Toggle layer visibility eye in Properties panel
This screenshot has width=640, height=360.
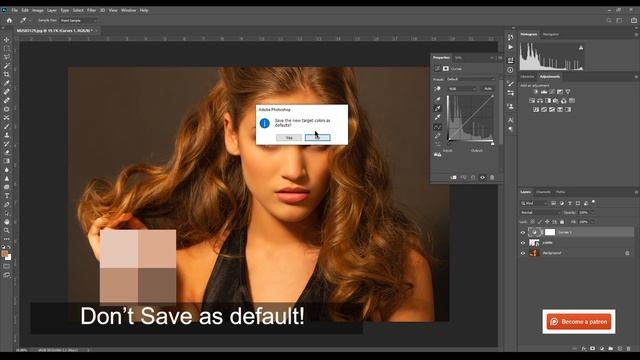(x=482, y=178)
